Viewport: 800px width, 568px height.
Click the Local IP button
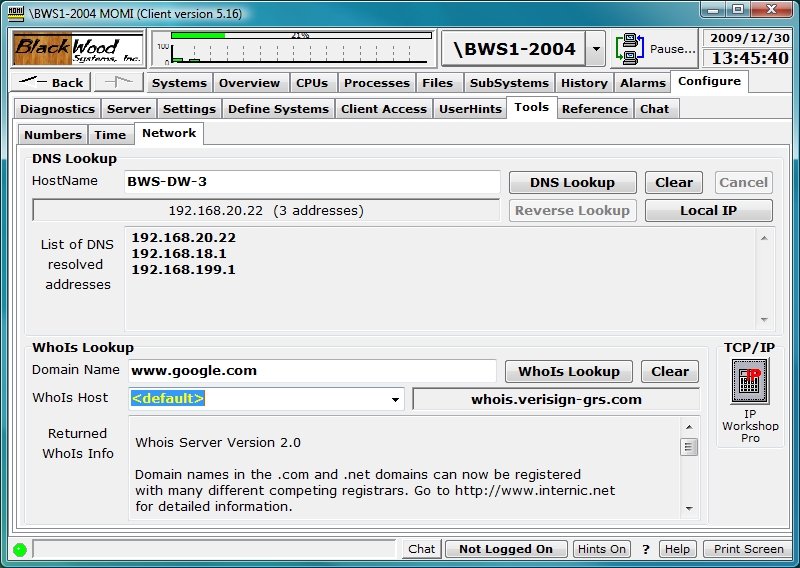[x=708, y=210]
